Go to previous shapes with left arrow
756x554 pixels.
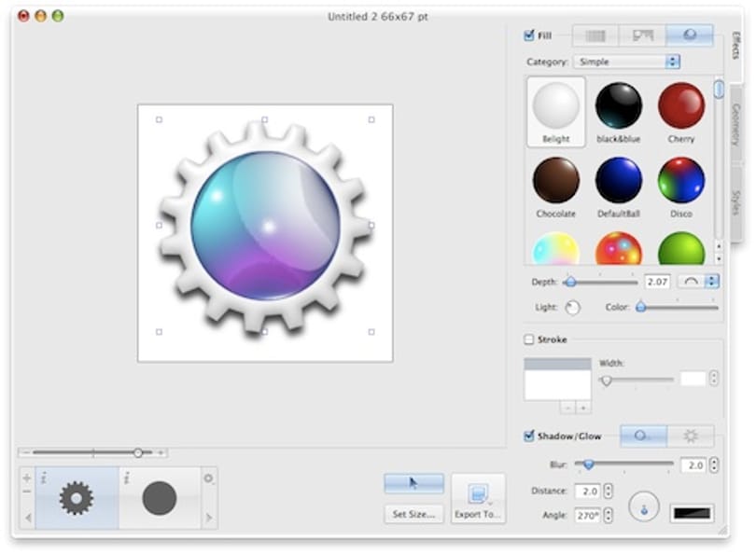click(27, 518)
